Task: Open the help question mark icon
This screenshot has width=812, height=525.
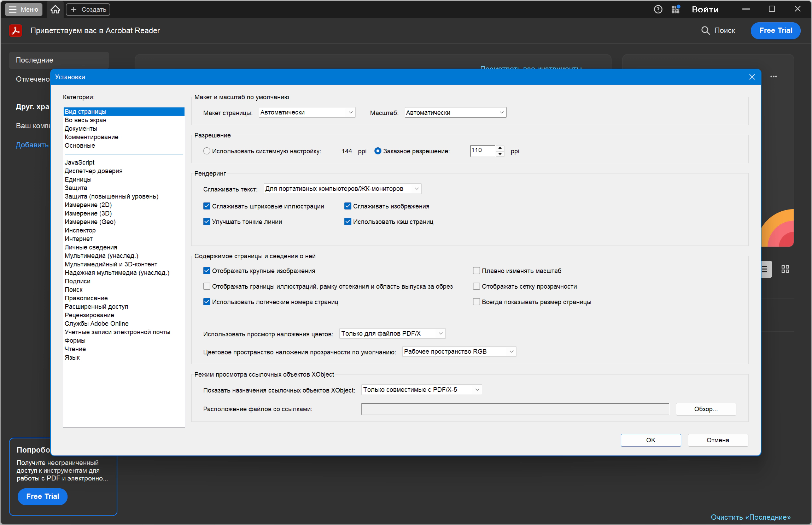Action: pos(658,10)
